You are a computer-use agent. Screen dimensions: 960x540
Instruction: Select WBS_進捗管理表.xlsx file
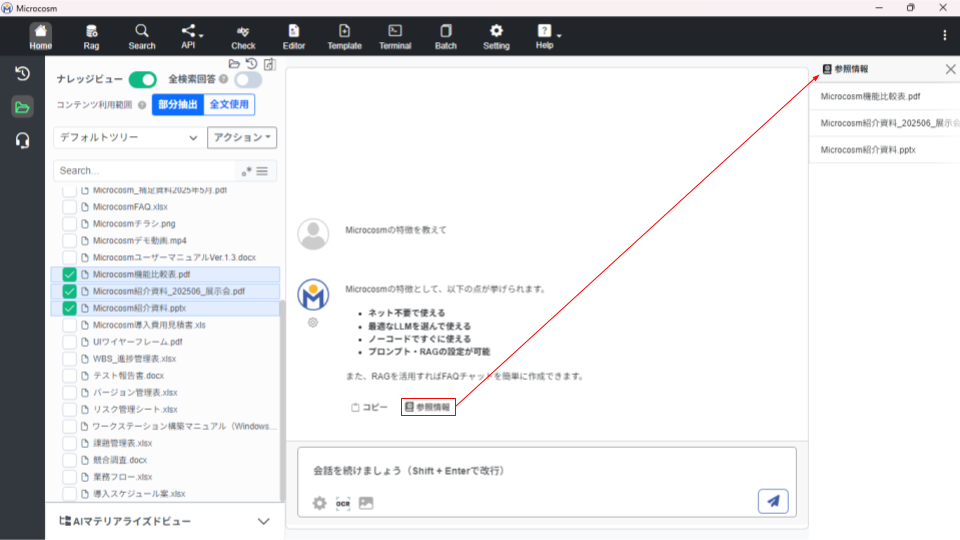pos(134,359)
